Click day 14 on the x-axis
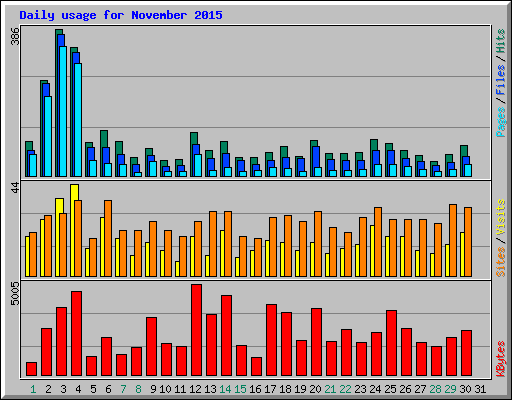The width and height of the screenshot is (512, 400). 225,389
